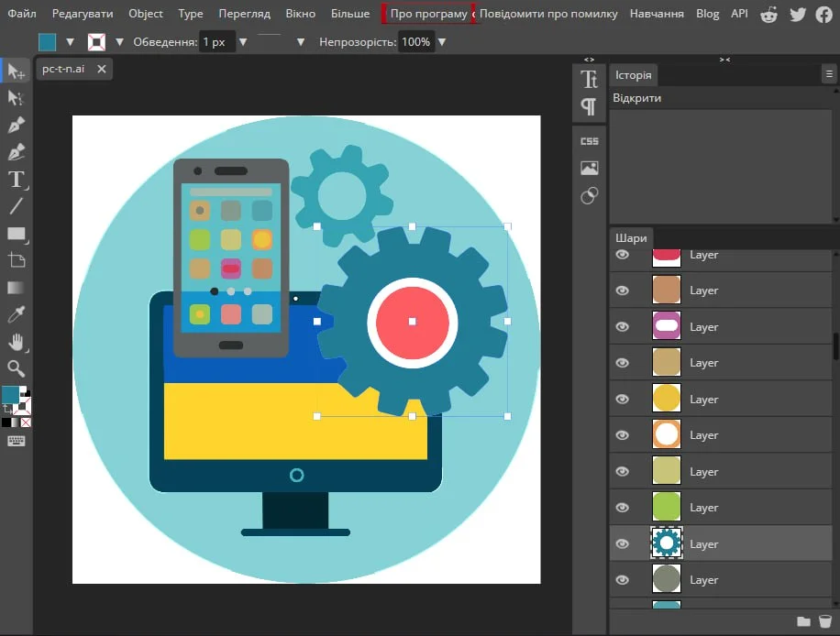840x636 pixels.
Task: Expand the opacity 100% dropdown
Action: 443,42
